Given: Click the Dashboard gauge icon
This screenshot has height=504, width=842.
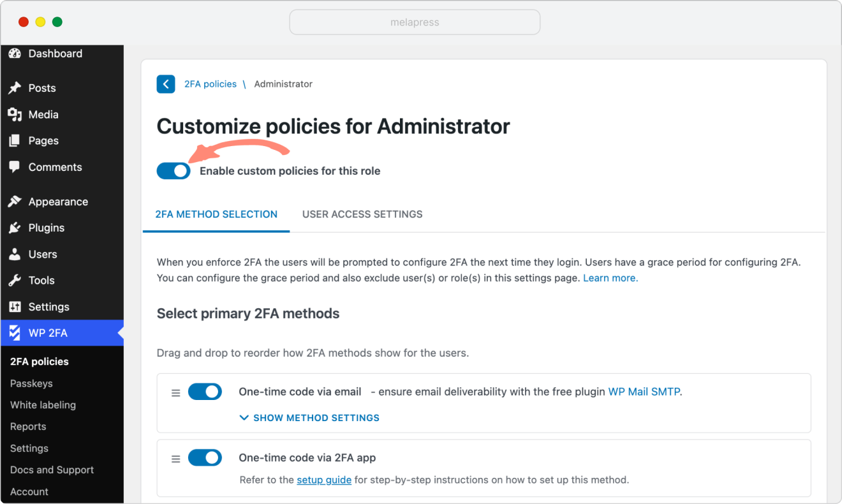Looking at the screenshot, I should click(15, 54).
